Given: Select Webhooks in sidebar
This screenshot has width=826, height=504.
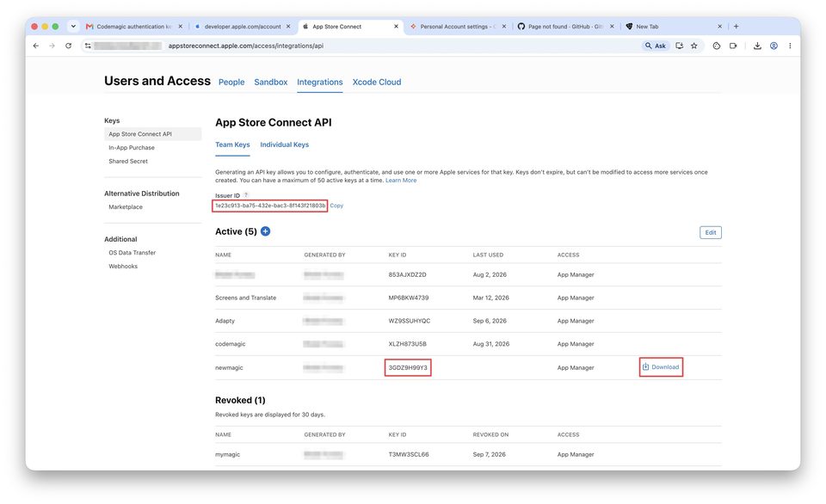Looking at the screenshot, I should (x=123, y=267).
